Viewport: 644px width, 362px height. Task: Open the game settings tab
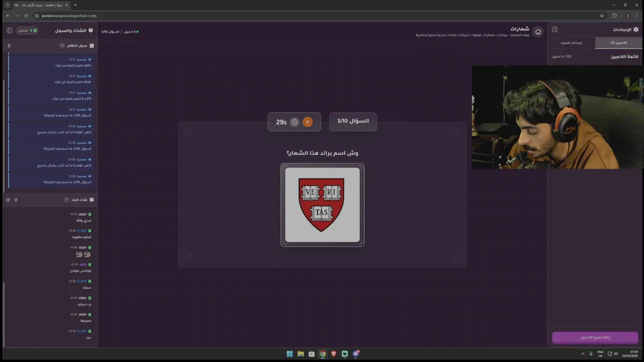tap(572, 43)
